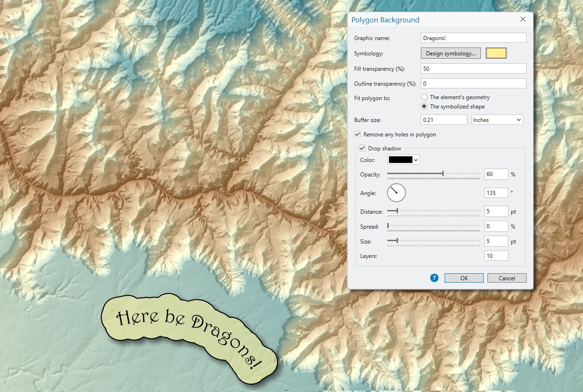Click the Polygon Background dialog title

(385, 20)
